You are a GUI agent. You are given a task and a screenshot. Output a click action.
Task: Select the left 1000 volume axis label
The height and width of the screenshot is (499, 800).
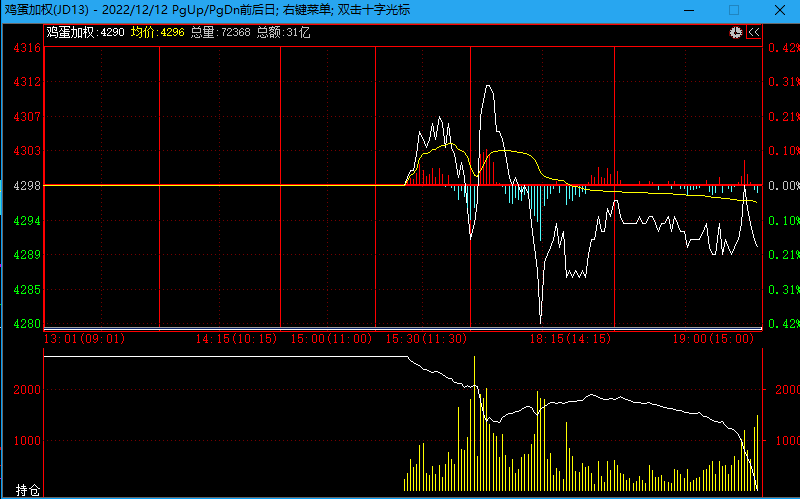[27, 440]
